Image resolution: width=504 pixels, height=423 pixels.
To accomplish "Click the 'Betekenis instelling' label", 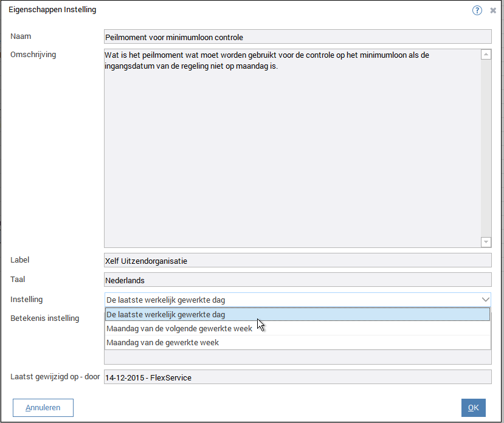I will 44,318.
